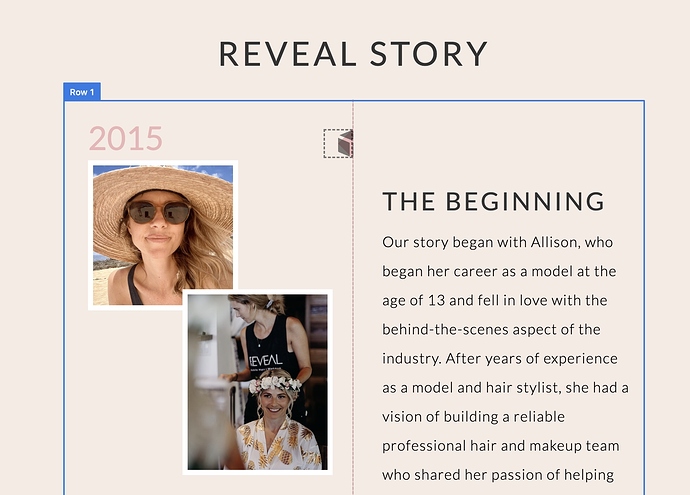The width and height of the screenshot is (690, 495).
Task: Click the line 'behind-the-scenes aspect of the'
Action: (491, 330)
